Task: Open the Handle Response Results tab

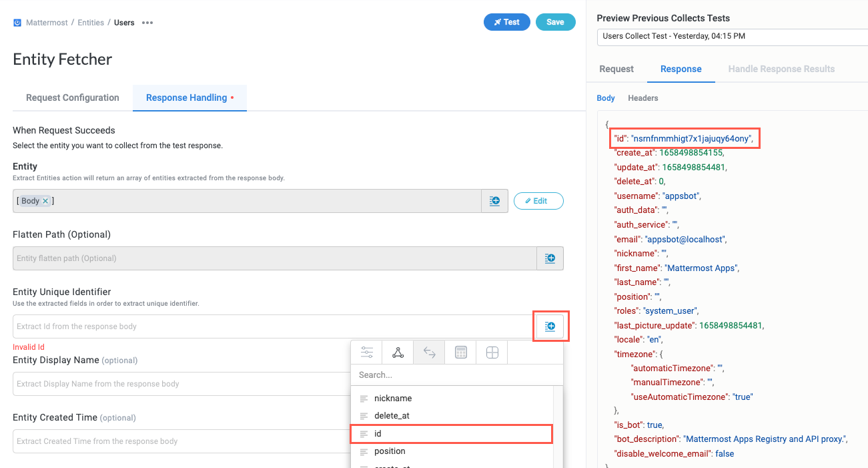Action: click(781, 69)
